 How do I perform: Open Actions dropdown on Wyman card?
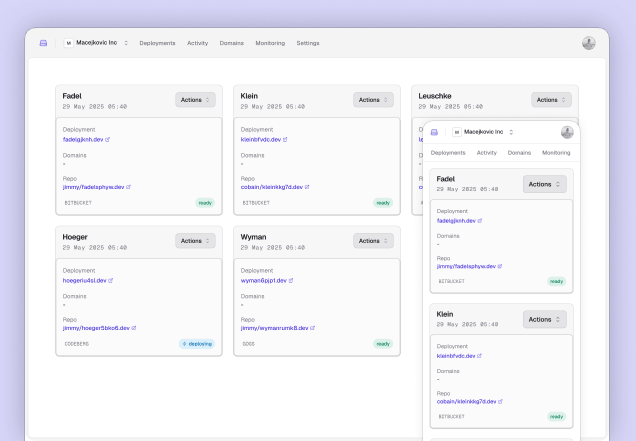point(373,241)
